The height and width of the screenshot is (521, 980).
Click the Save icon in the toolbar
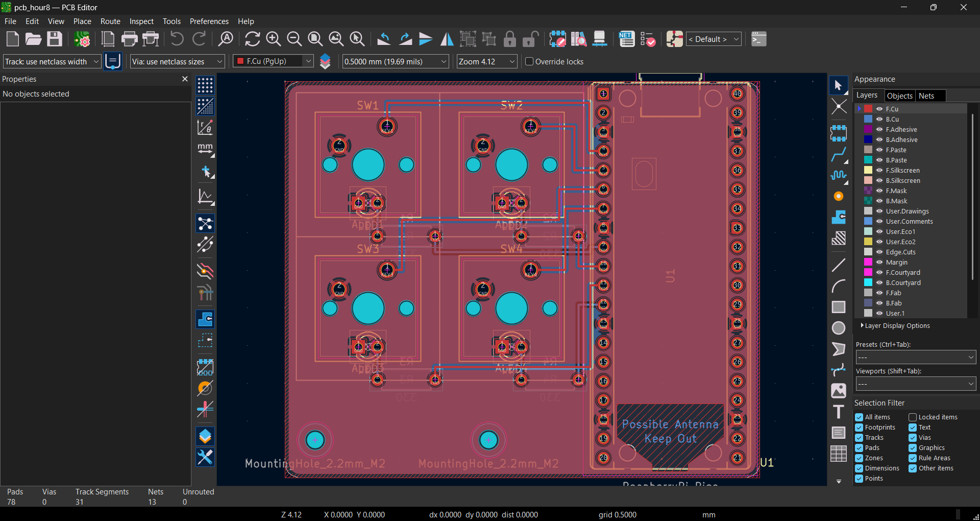pyautogui.click(x=55, y=39)
